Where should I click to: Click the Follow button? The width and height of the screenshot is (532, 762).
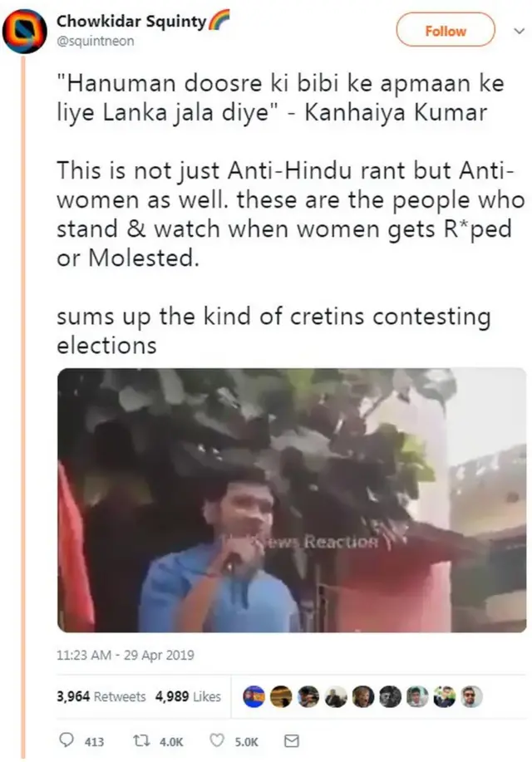446,31
